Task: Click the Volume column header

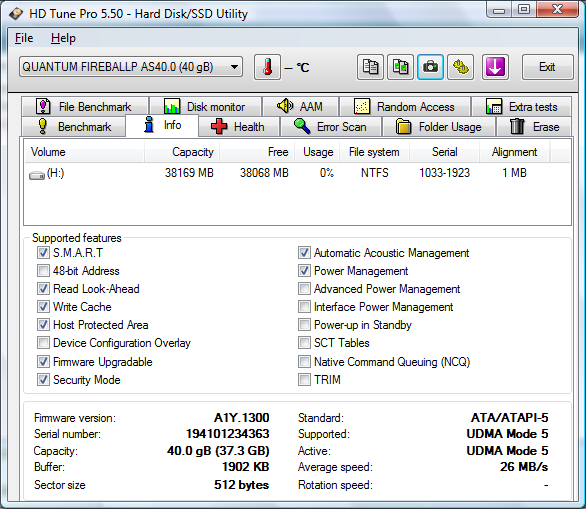Action: (84, 152)
